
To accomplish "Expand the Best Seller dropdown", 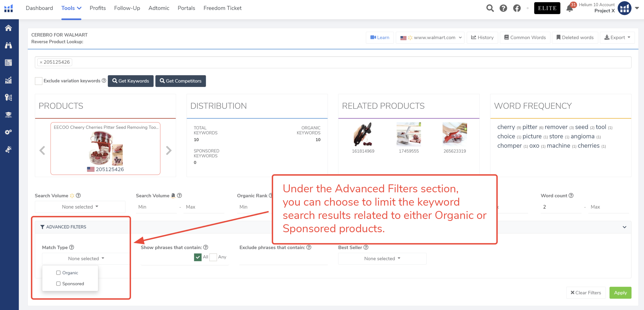I will tap(382, 259).
